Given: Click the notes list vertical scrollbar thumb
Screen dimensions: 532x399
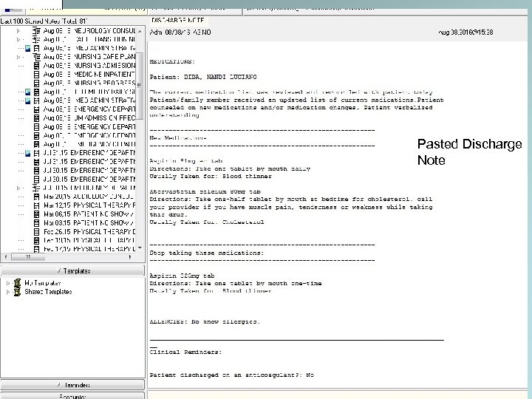Looking at the screenshot, I should point(140,86).
